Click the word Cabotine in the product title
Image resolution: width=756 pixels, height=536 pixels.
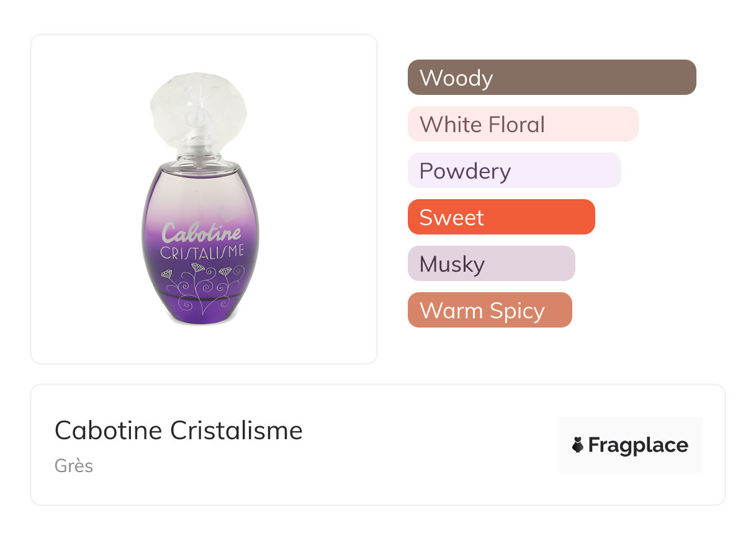tap(109, 430)
